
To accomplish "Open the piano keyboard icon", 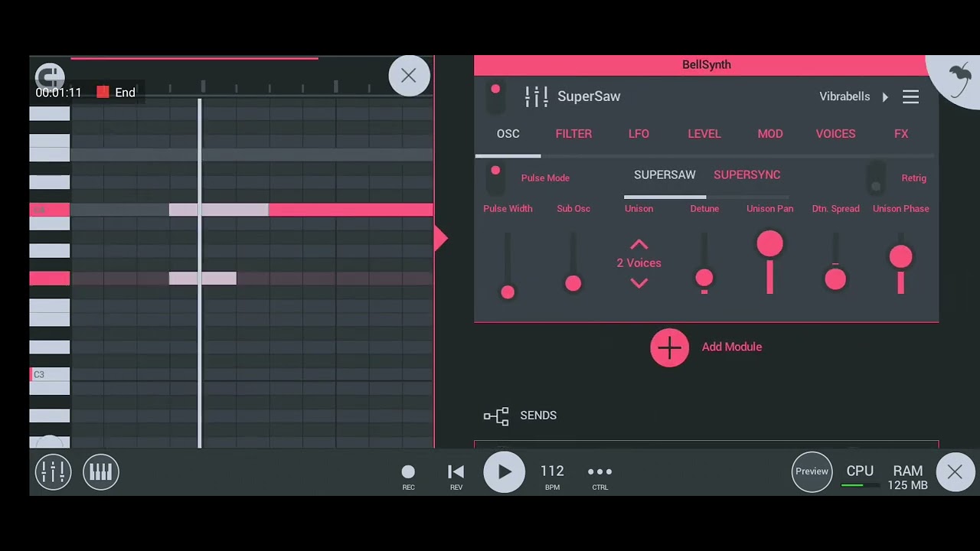I will 101,472.
